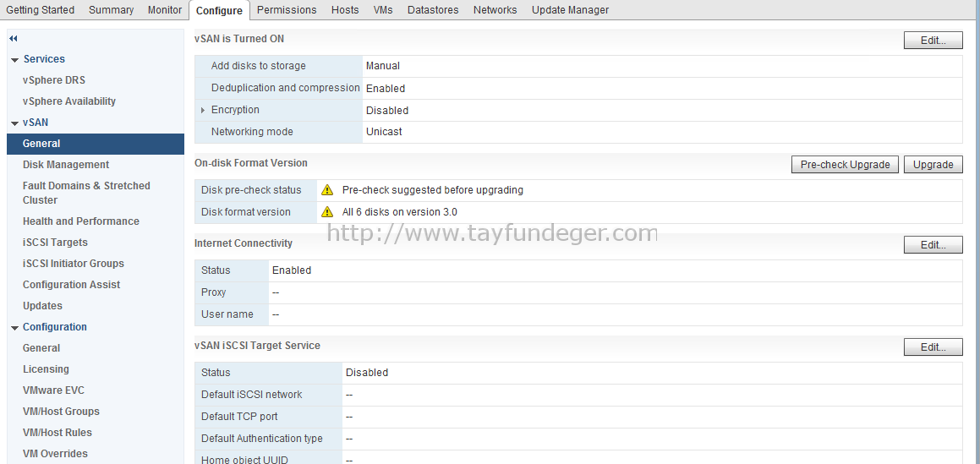The width and height of the screenshot is (980, 464).
Task: Click the Manual value
Action: tap(383, 66)
